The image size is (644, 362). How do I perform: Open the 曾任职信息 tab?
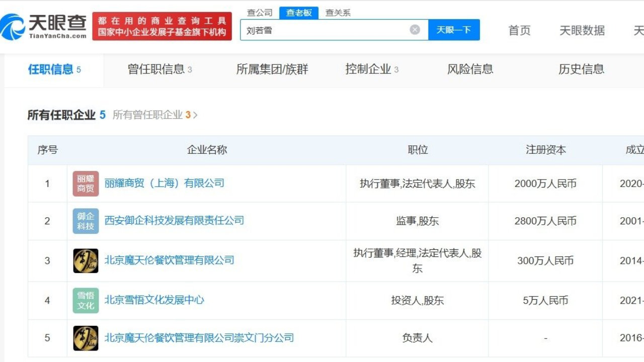coord(160,69)
